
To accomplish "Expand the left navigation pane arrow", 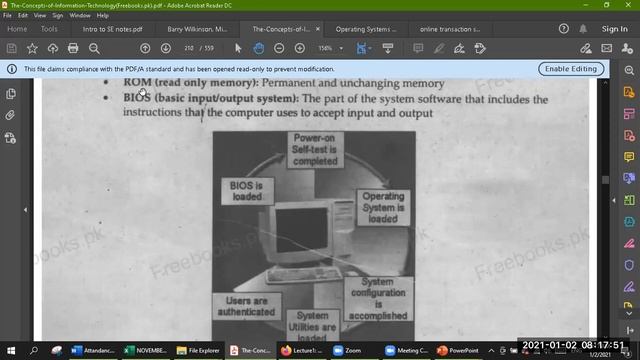I will coord(25,210).
